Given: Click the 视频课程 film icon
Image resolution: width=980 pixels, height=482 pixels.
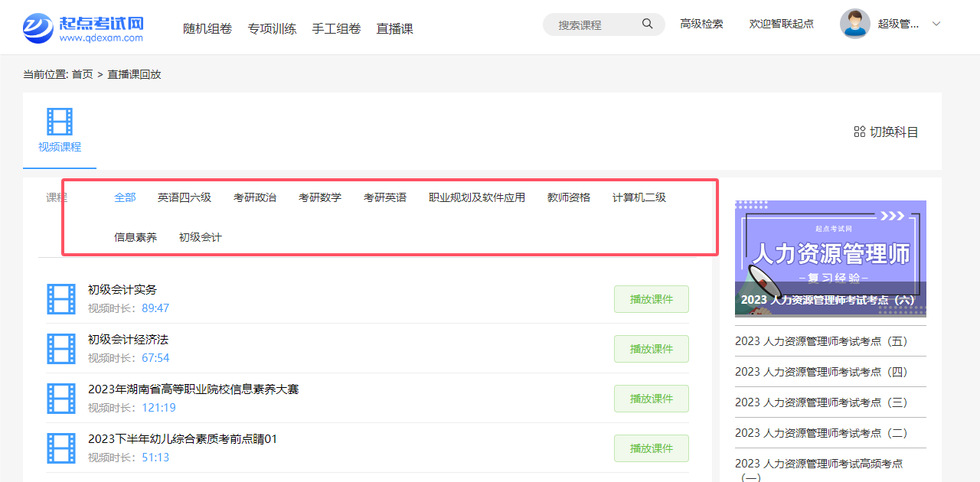Looking at the screenshot, I should tap(60, 122).
